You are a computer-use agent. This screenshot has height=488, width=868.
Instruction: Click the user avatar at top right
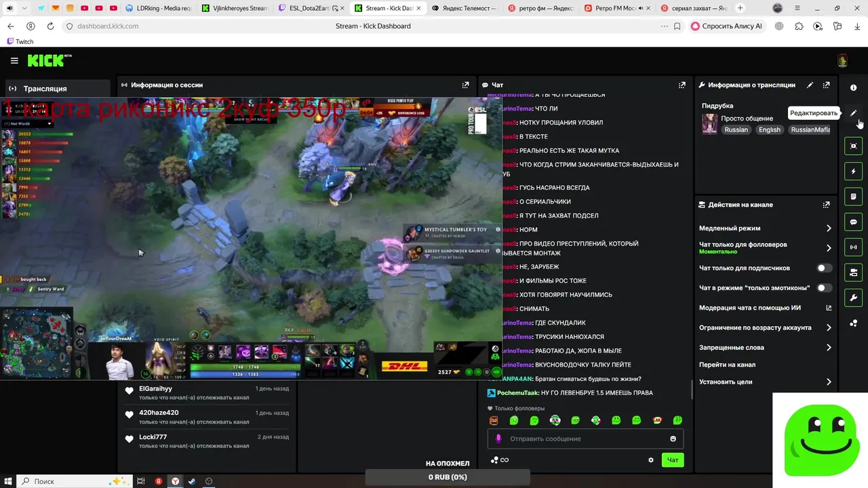tap(842, 60)
